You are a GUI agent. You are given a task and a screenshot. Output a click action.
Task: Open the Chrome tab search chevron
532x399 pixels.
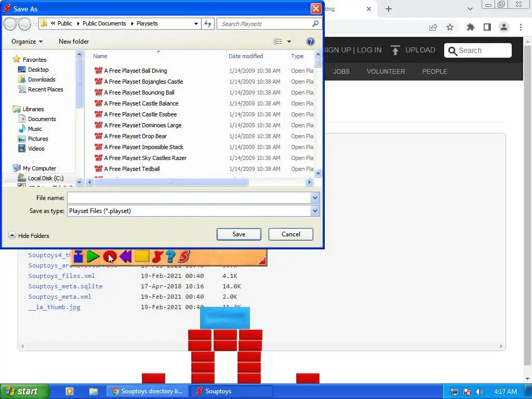470,9
